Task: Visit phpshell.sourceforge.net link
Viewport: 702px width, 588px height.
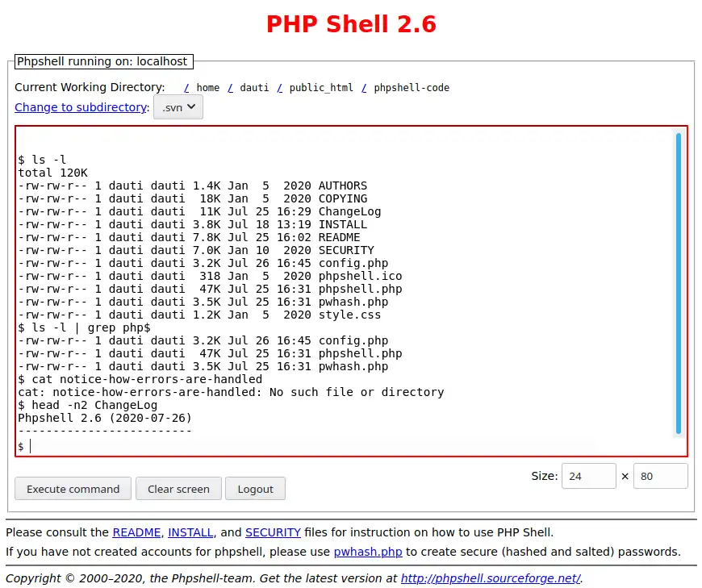Action: (x=491, y=578)
